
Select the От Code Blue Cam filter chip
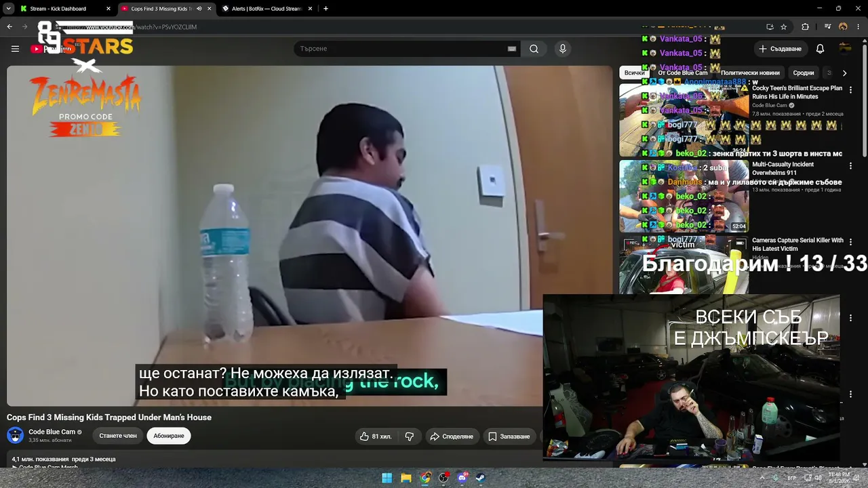coord(683,73)
